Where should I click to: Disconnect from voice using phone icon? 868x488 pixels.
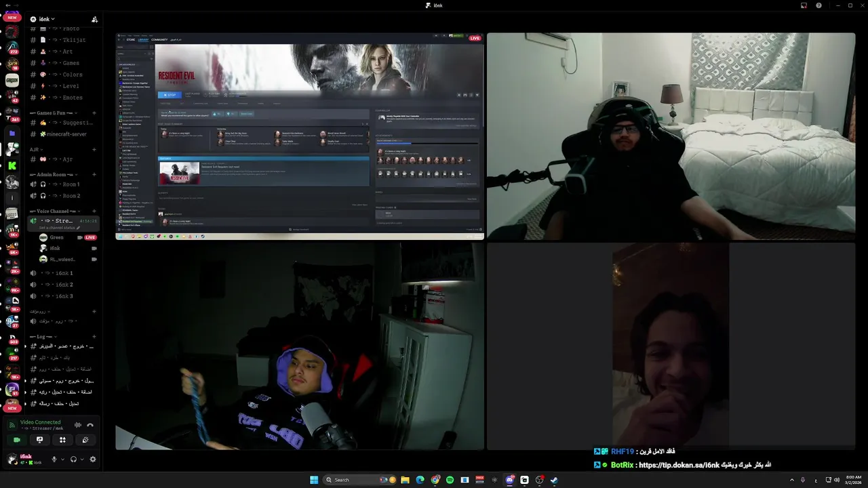click(x=90, y=425)
